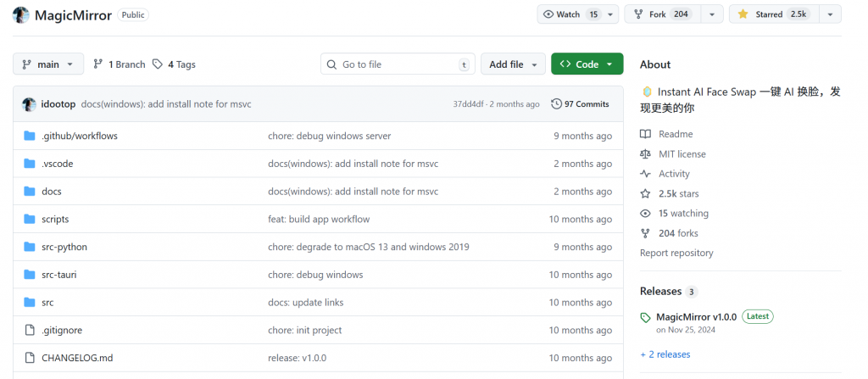Click the idootop committer avatar
The image size is (868, 379).
pos(29,104)
